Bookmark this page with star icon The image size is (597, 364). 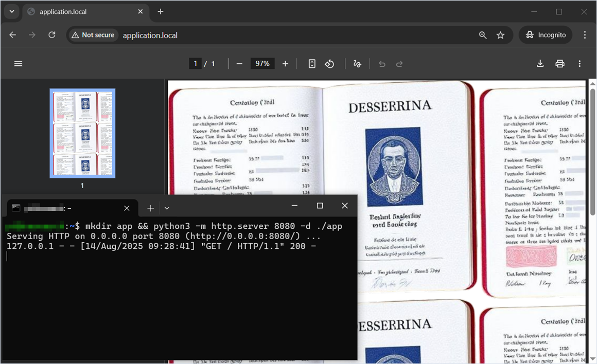(500, 35)
